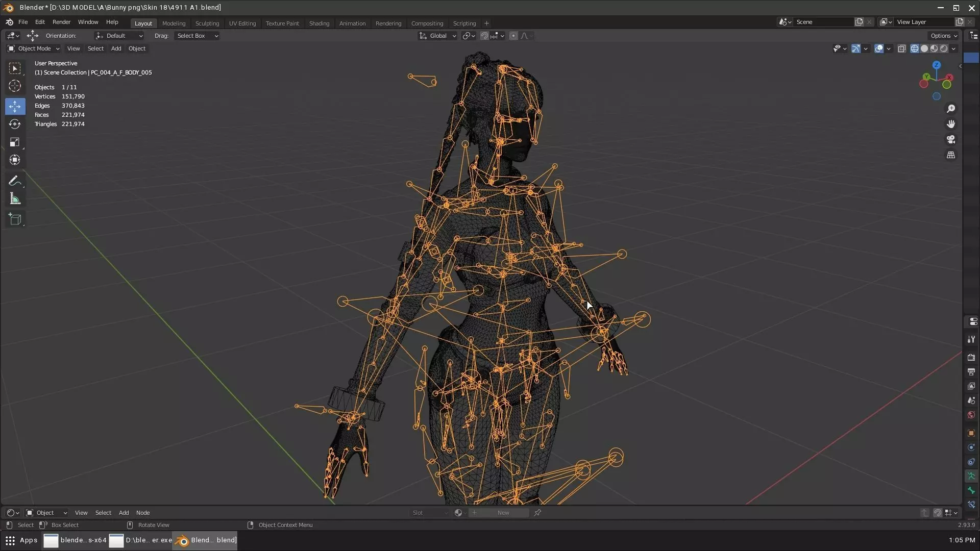Select the Transform tool
Screen dimensions: 980x551
coord(15,160)
